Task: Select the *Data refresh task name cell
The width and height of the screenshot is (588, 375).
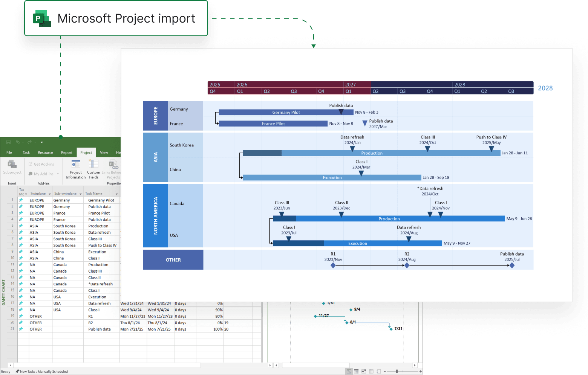Action: click(x=102, y=284)
